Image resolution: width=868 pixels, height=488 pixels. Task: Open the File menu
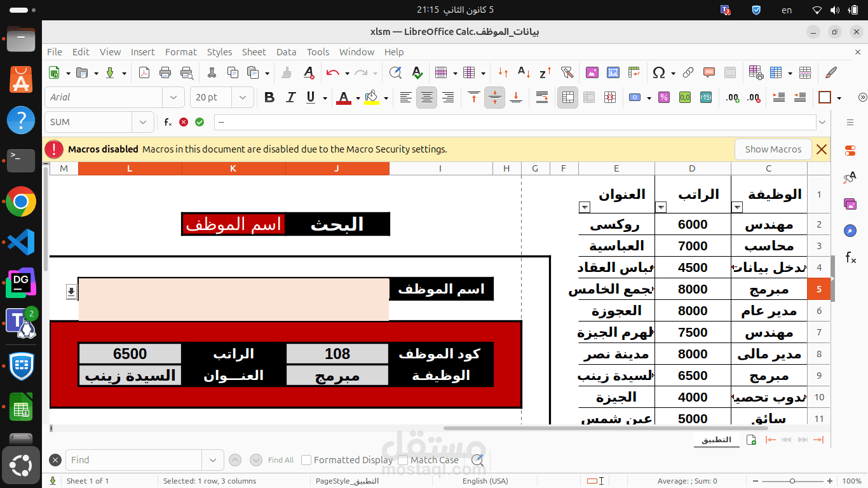55,52
